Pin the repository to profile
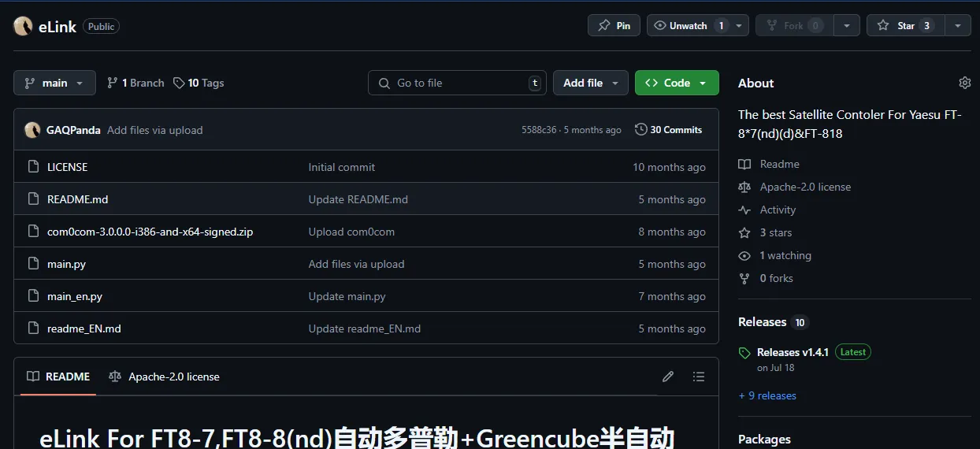Image resolution: width=980 pixels, height=449 pixels. pyautogui.click(x=614, y=25)
